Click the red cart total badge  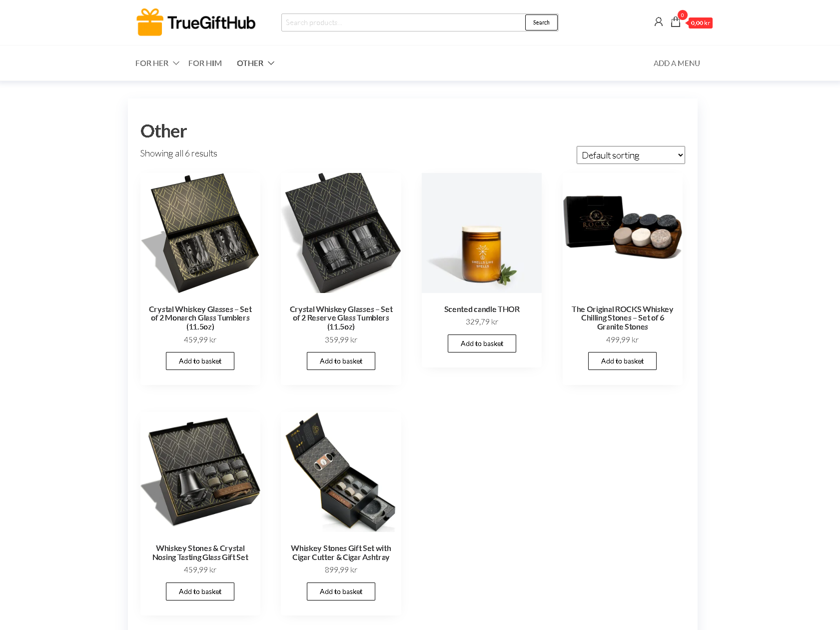click(701, 23)
